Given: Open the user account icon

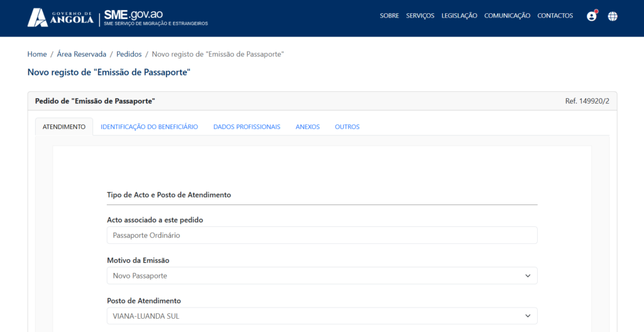Looking at the screenshot, I should click(591, 16).
